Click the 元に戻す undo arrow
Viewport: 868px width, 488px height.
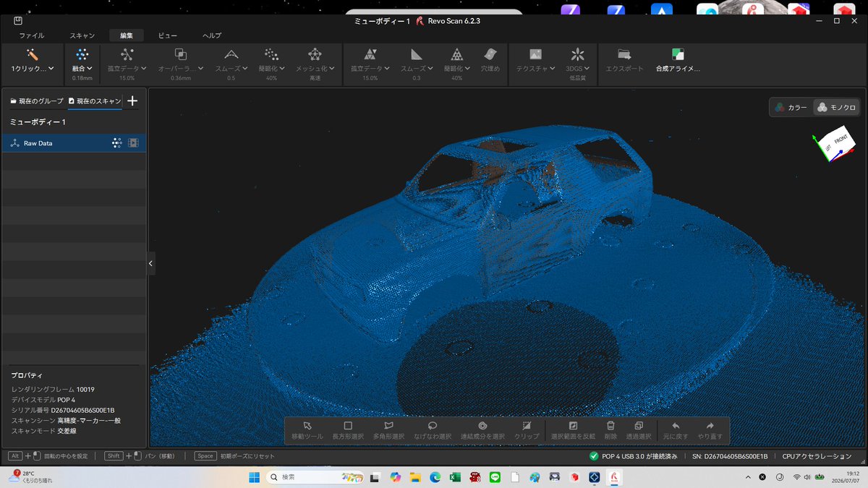[x=676, y=426]
